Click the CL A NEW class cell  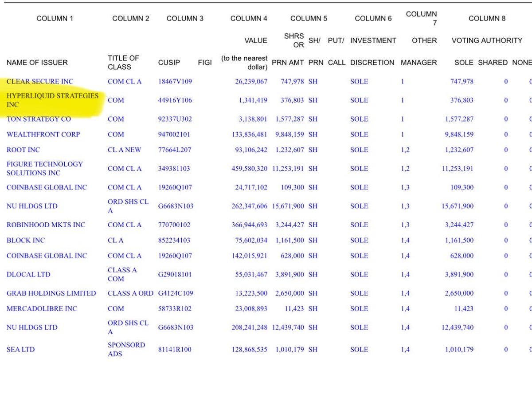pos(124,150)
